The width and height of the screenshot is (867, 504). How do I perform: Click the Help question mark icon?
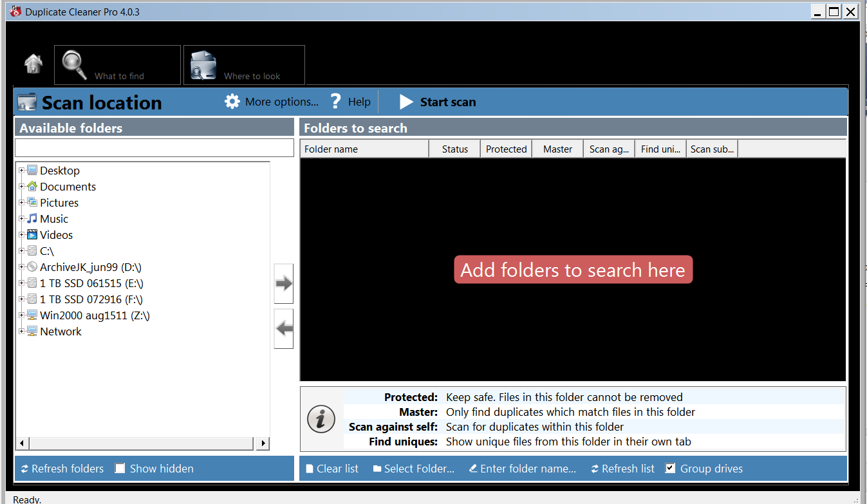point(335,102)
